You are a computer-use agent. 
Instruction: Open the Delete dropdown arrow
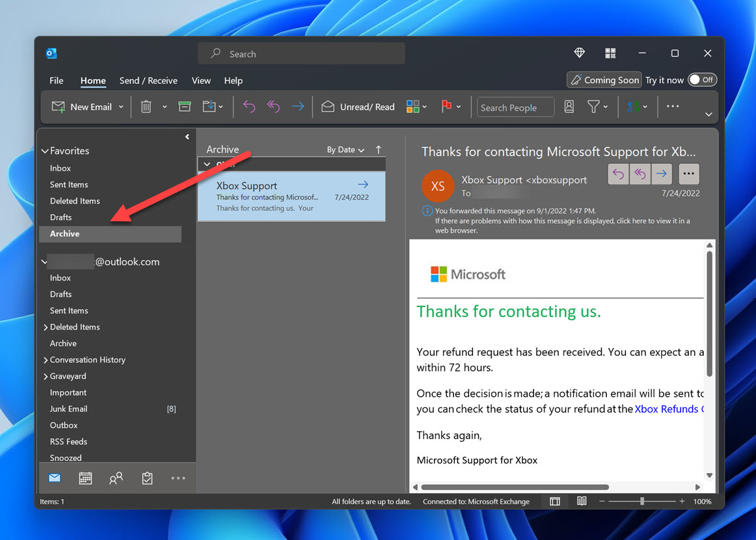(165, 107)
